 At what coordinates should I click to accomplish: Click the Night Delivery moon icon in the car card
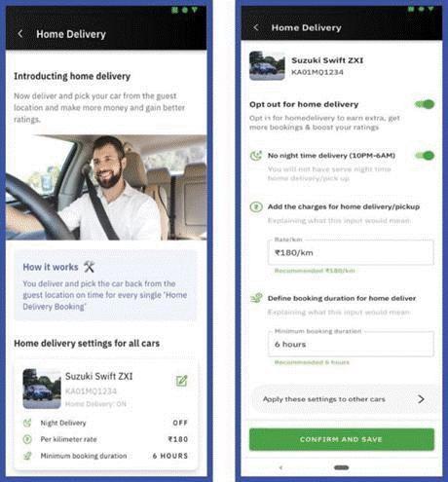pyautogui.click(x=27, y=423)
